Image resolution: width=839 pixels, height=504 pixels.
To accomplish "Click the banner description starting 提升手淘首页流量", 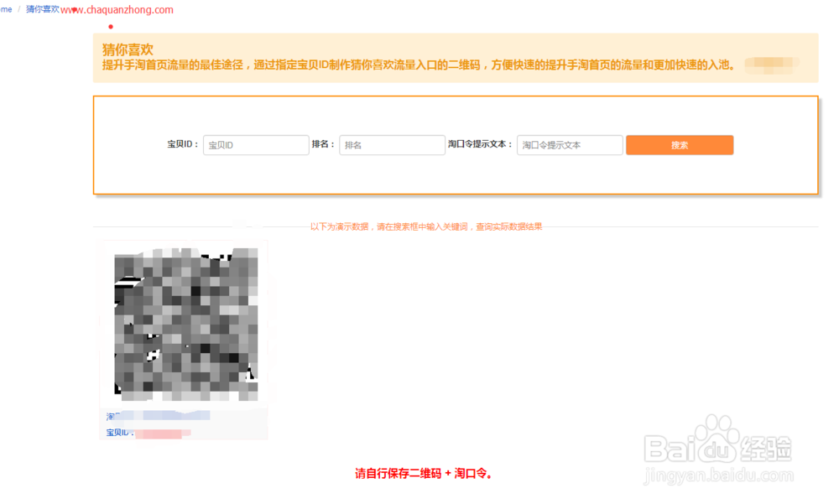I will (419, 65).
